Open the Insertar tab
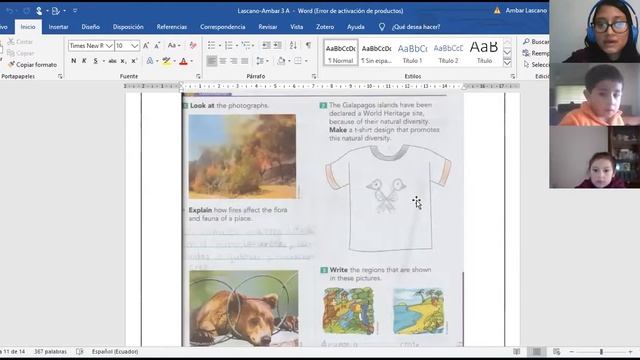 coord(58,27)
